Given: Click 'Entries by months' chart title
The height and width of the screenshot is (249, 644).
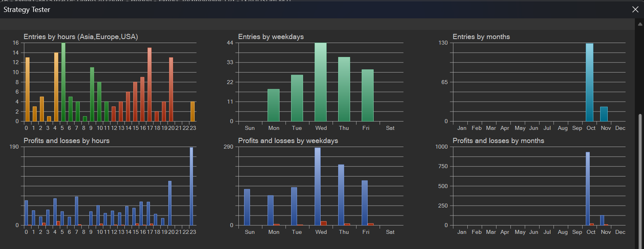Looking at the screenshot, I should click(481, 37).
